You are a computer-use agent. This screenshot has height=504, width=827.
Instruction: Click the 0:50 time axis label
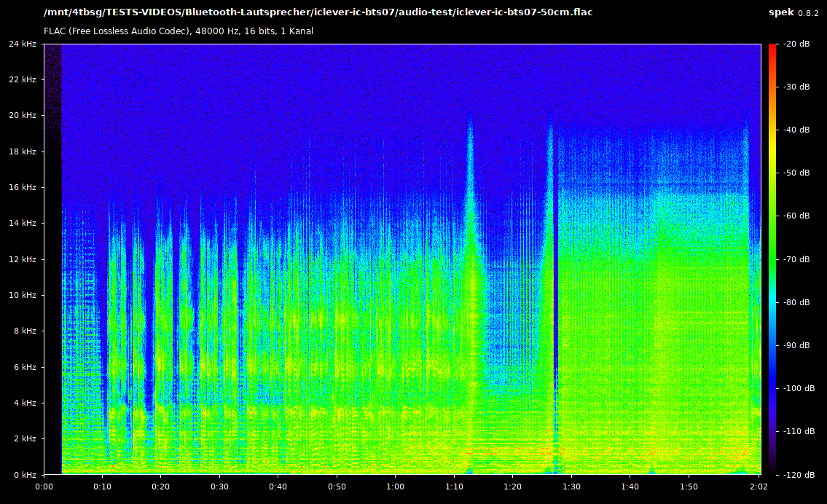[x=337, y=487]
